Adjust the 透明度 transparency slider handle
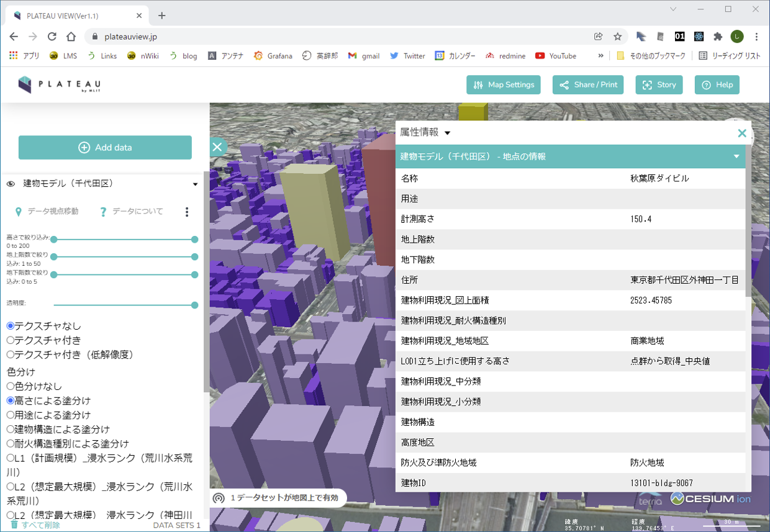 (195, 305)
